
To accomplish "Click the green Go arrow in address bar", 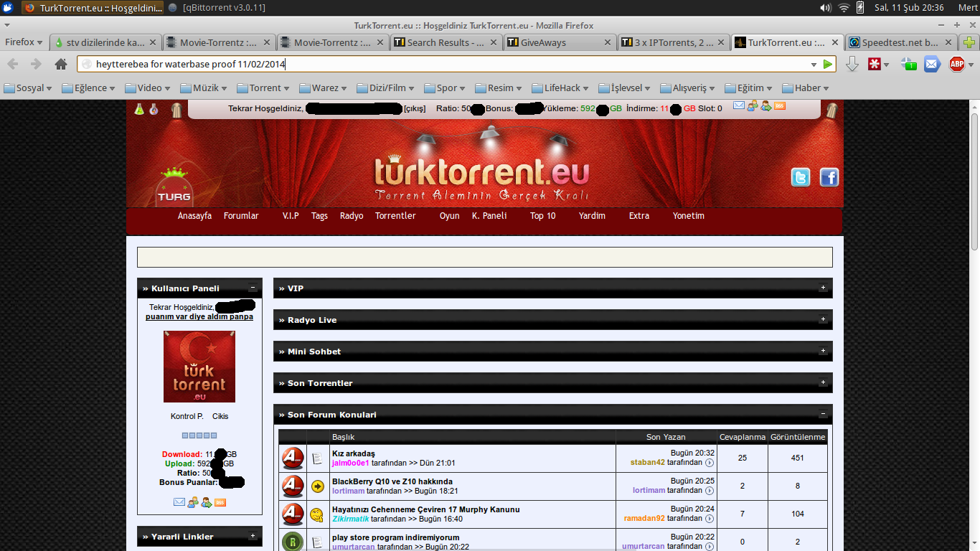I will click(828, 65).
